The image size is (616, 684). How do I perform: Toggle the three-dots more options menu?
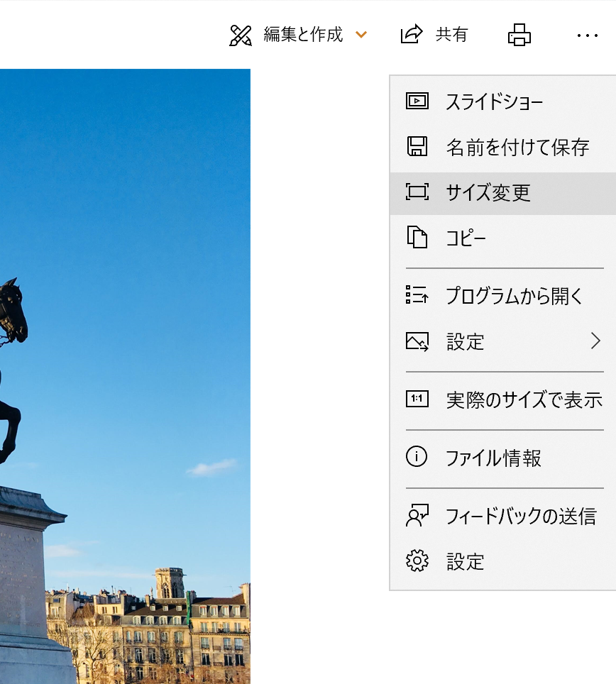588,35
